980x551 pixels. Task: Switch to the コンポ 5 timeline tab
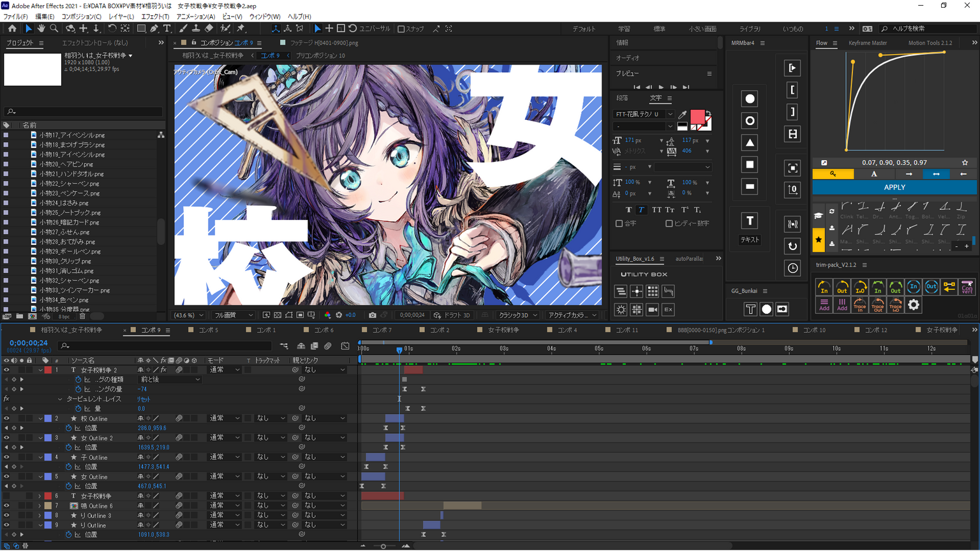pyautogui.click(x=208, y=330)
